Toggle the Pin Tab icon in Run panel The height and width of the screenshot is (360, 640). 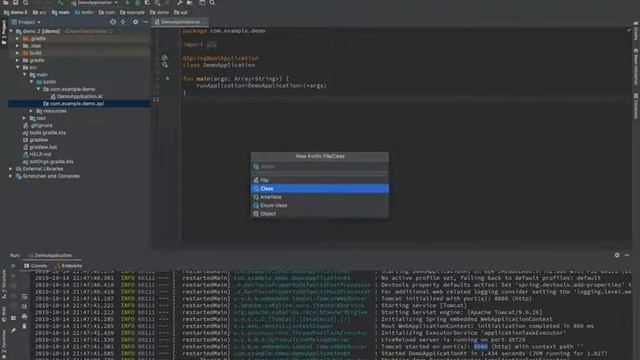pos(13,331)
